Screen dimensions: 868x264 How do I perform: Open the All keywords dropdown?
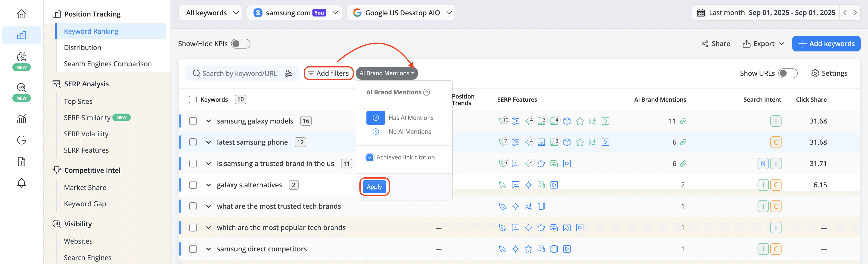211,13
